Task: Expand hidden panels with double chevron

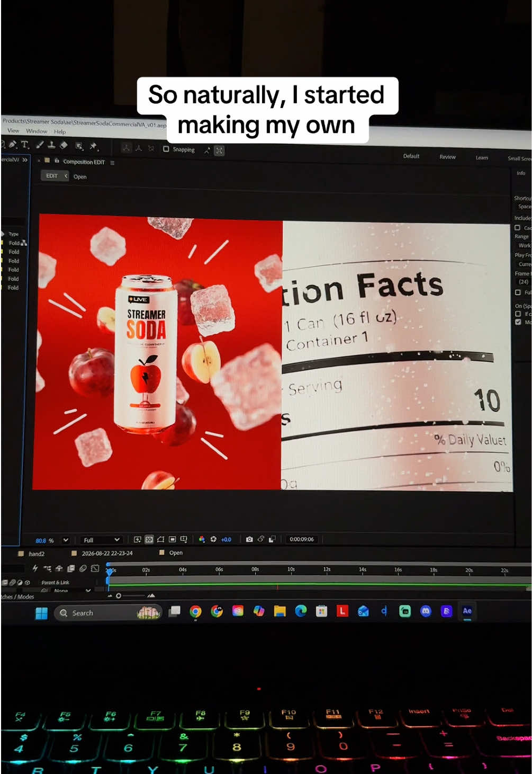Action: (x=25, y=159)
